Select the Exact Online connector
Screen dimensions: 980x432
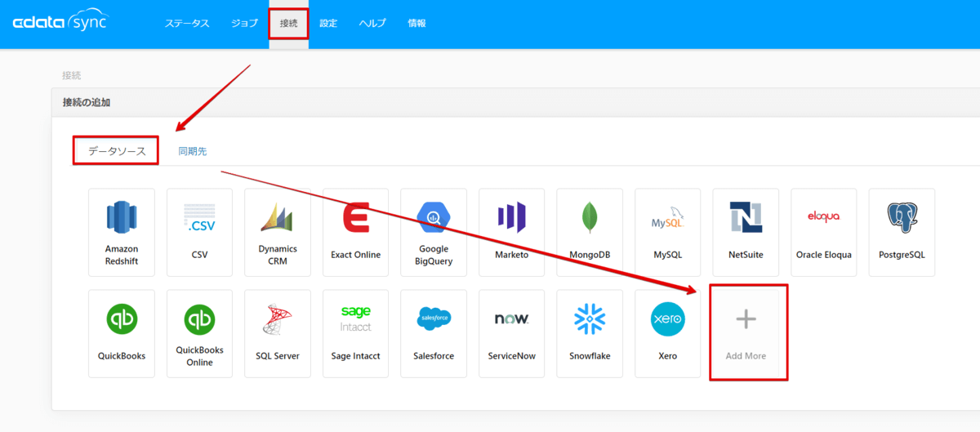(355, 232)
